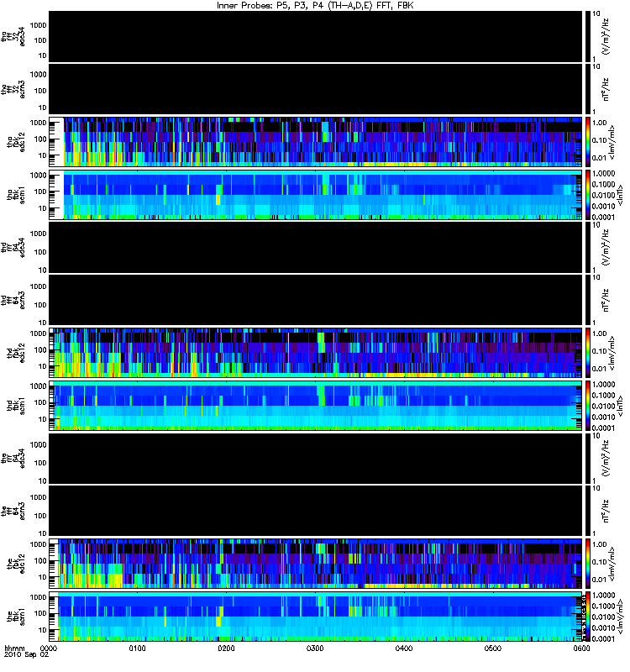Click the empty tha fff 32 edc34 panel
Screen dimensions: 630x672
point(315,36)
